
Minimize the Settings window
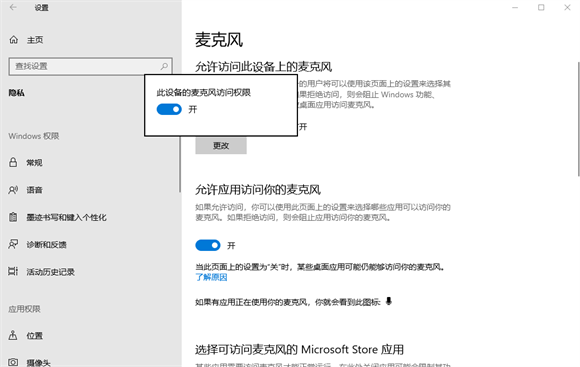tap(515, 7)
